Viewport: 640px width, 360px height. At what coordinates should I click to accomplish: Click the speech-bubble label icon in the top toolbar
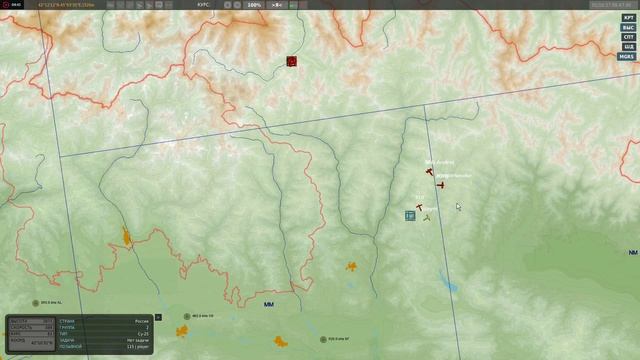pos(159,5)
